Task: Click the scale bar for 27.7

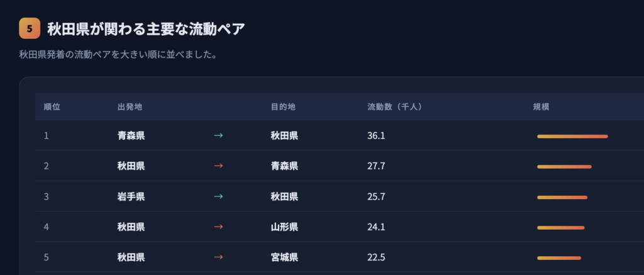Action: point(564,166)
